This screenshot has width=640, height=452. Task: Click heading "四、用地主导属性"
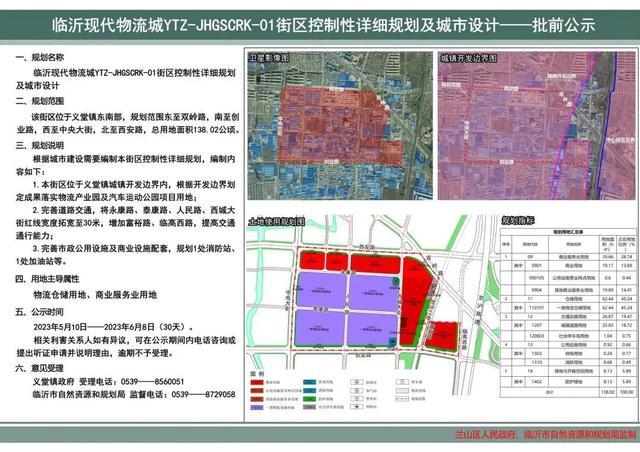point(47,279)
